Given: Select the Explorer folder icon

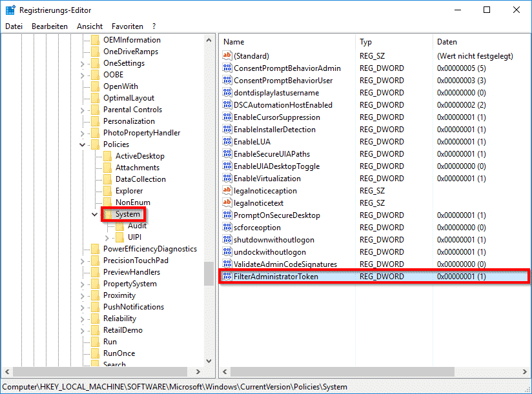Looking at the screenshot, I should click(108, 191).
